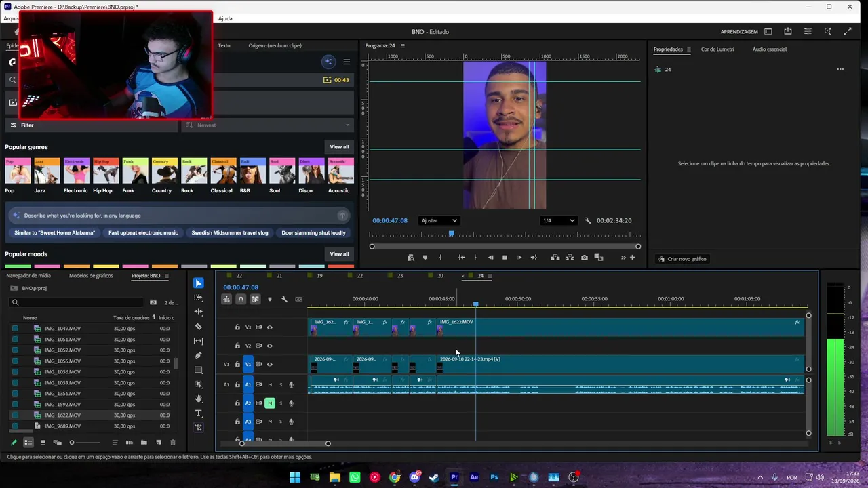Image resolution: width=868 pixels, height=488 pixels.
Task: Select the Razor tool in timeline toolbar
Action: click(199, 326)
